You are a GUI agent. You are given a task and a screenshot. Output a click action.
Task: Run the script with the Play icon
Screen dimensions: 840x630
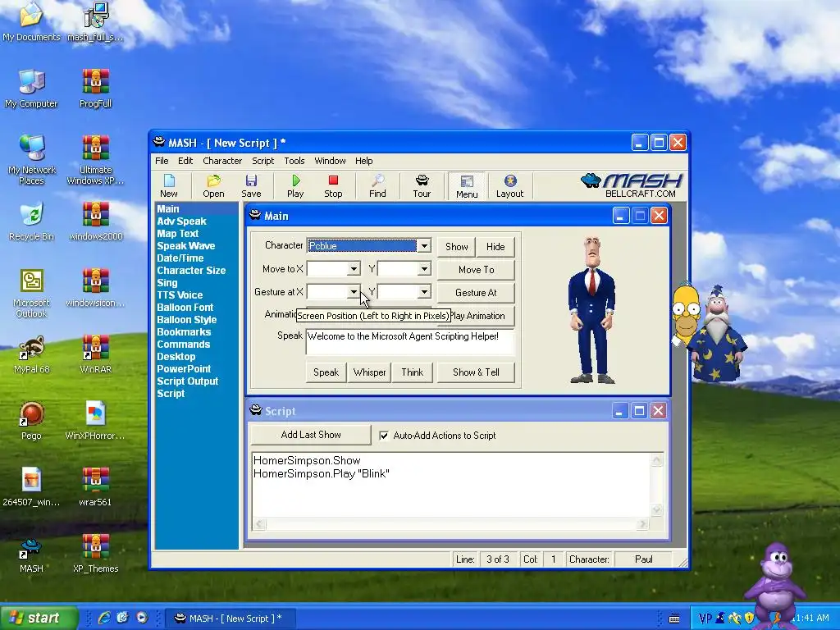[x=295, y=185]
